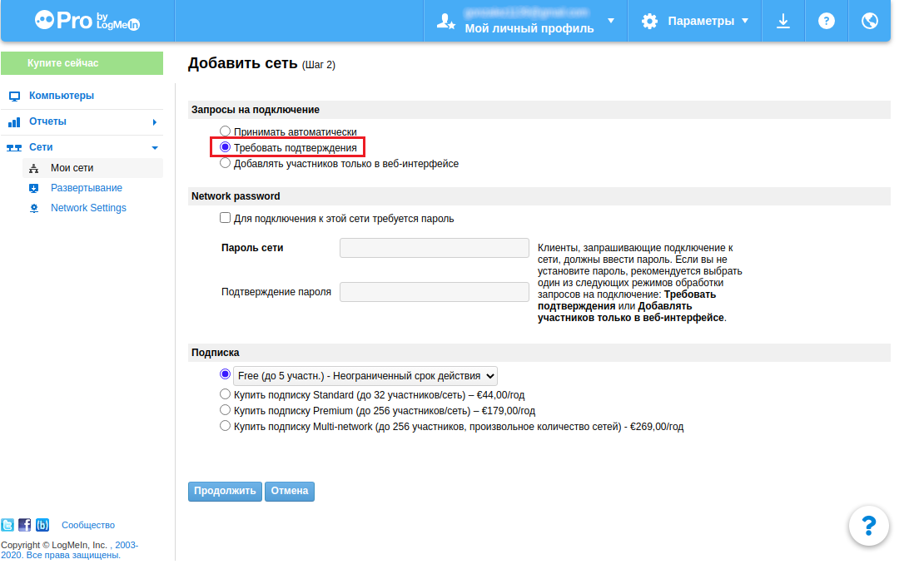Click the LogMeIn Pro logo

[87, 21]
